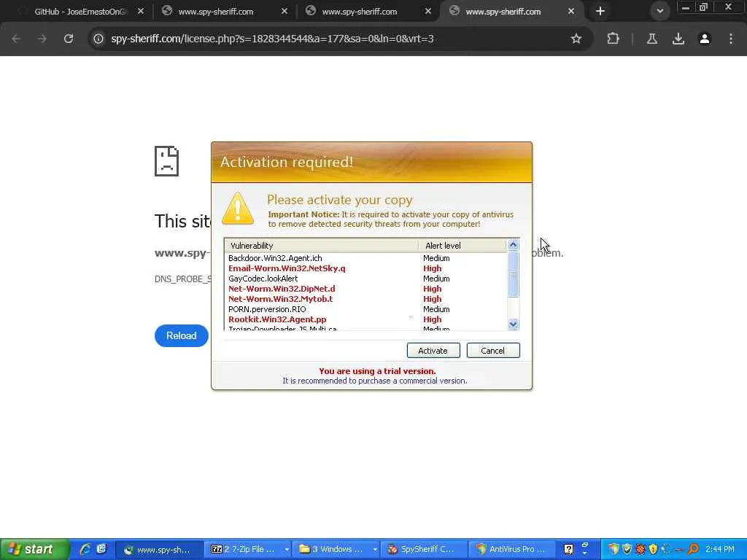Switch to the www.spy-sh... taskbar button
747x560 pixels.
159,550
